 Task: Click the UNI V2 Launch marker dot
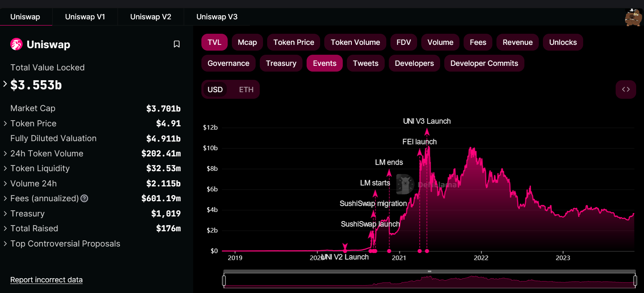pyautogui.click(x=345, y=251)
